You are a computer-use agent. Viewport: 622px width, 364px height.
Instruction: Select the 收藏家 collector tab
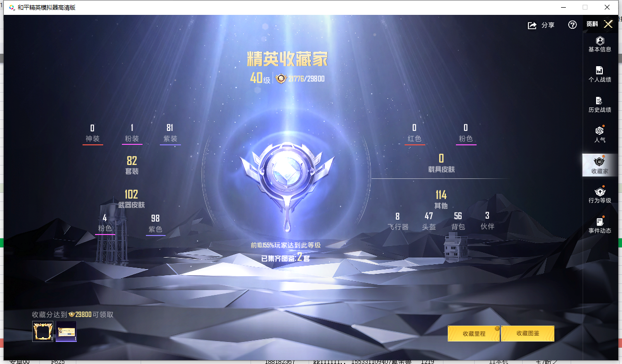click(x=599, y=164)
